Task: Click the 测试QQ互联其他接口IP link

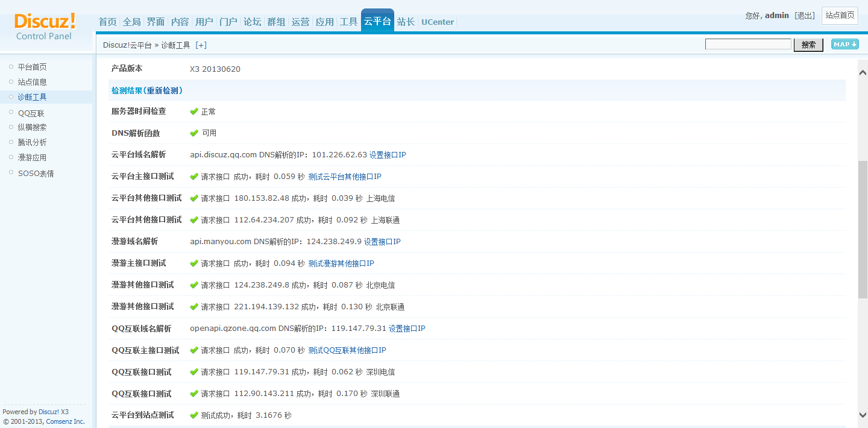Action: point(347,350)
